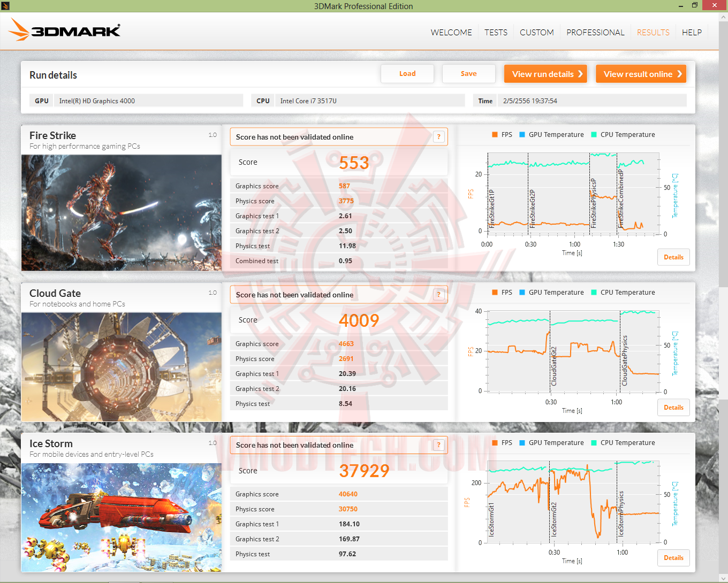728x583 pixels.
Task: Click the Fire Strike preview thumbnail
Action: coord(122,213)
